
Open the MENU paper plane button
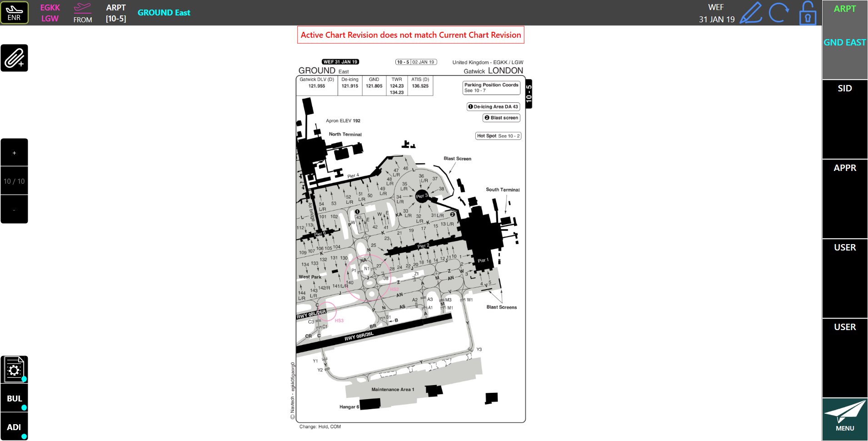click(x=845, y=420)
